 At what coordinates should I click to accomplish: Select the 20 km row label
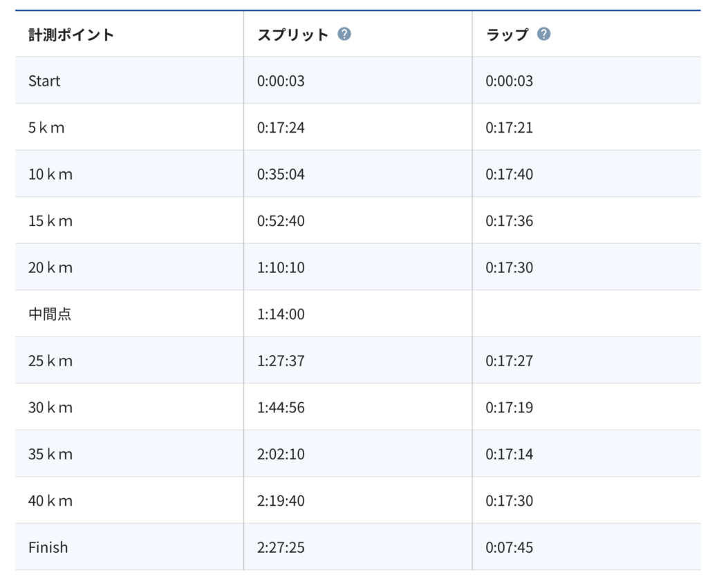click(50, 267)
